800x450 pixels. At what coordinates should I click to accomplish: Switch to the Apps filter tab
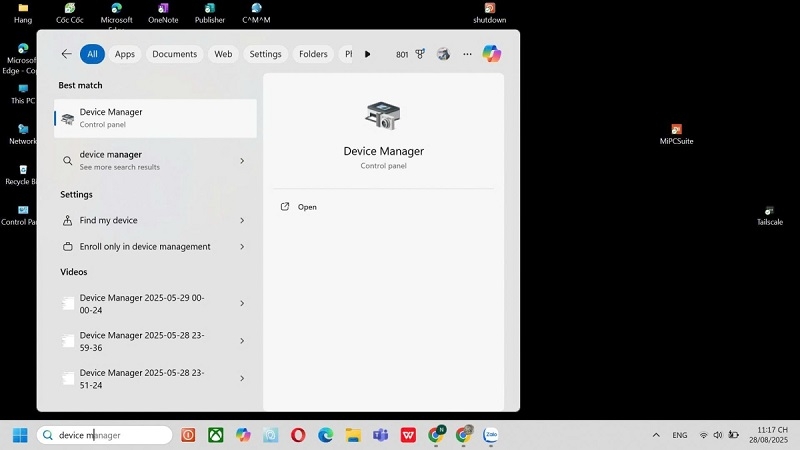point(125,54)
